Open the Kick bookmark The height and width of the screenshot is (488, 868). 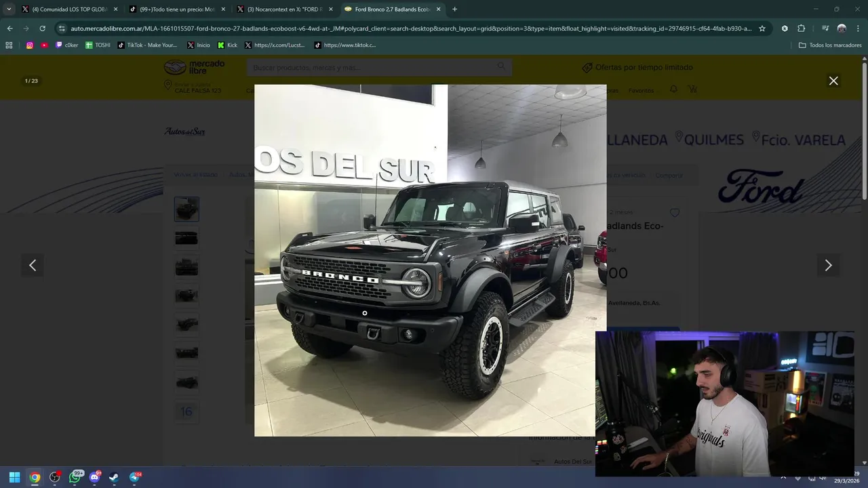click(228, 45)
